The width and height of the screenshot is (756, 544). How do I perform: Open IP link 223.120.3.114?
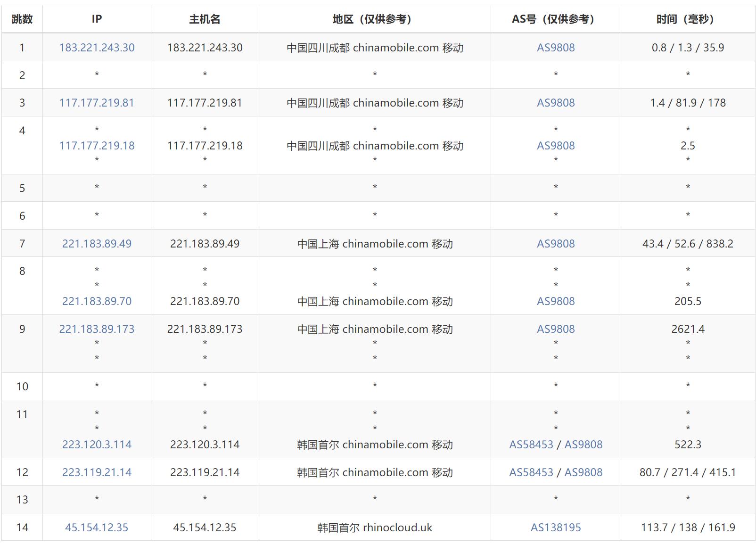click(97, 445)
